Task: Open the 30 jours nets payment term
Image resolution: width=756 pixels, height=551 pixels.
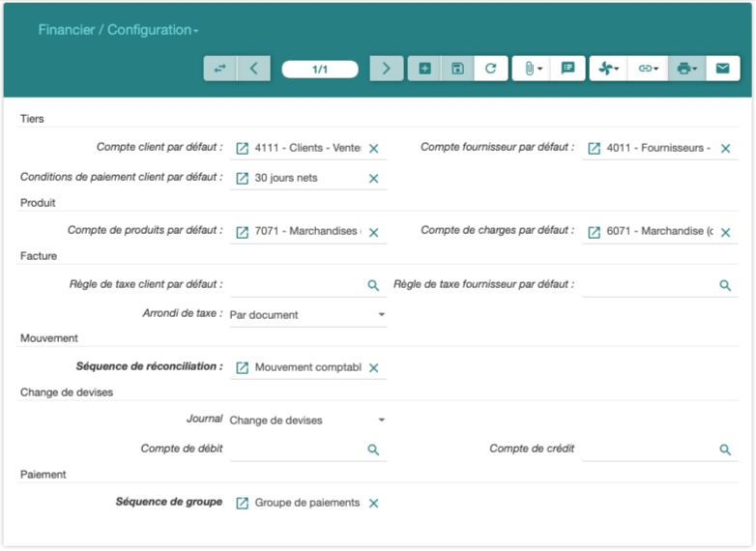Action: pos(242,179)
